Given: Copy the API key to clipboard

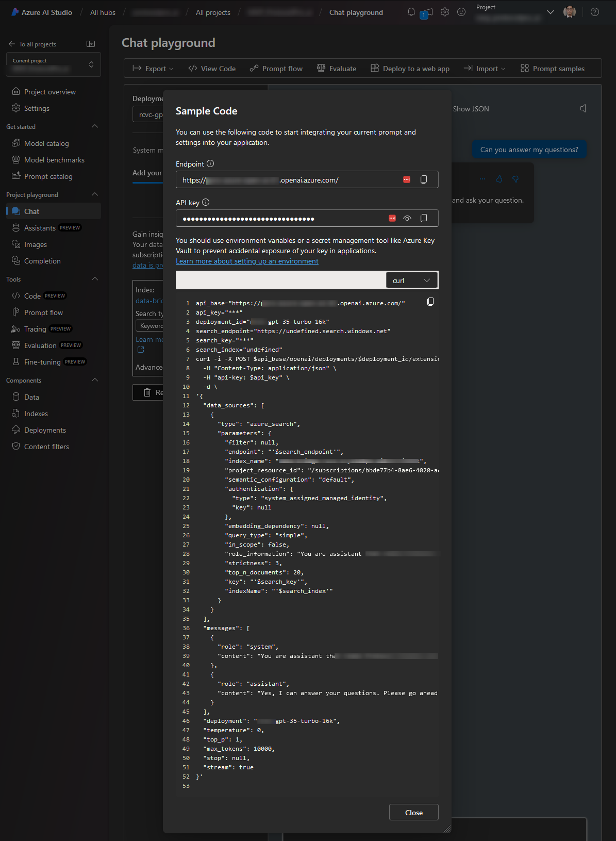Looking at the screenshot, I should coord(424,218).
